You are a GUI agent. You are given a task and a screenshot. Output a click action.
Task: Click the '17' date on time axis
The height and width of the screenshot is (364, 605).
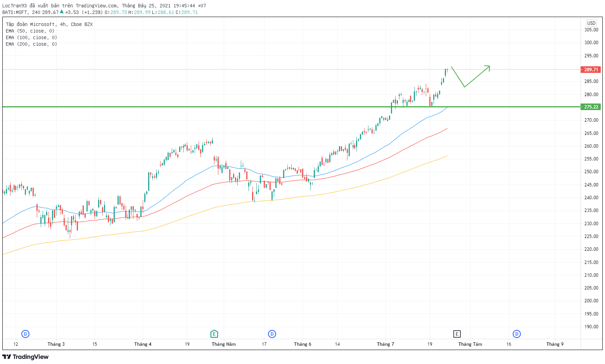[x=264, y=344]
